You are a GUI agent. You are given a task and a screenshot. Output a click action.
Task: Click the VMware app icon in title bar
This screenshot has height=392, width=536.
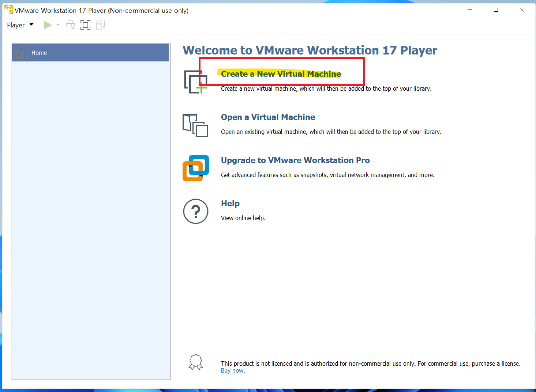point(9,10)
